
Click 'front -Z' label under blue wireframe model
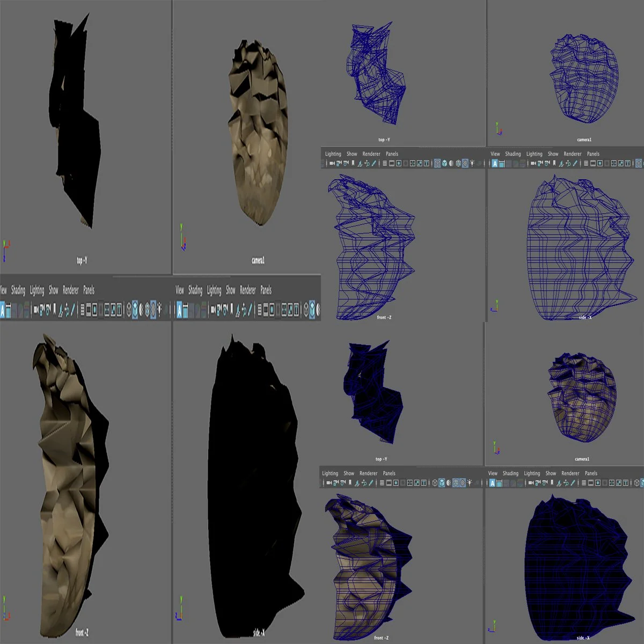tap(384, 318)
